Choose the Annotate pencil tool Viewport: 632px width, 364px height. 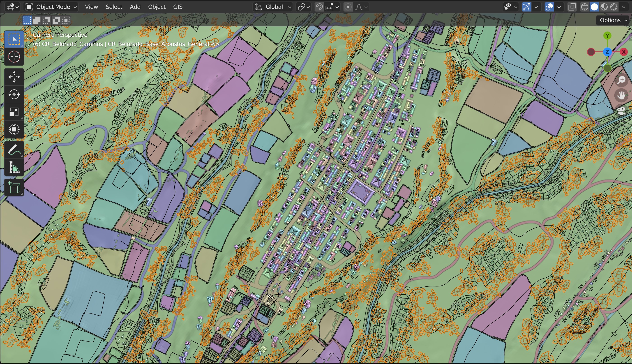[14, 150]
